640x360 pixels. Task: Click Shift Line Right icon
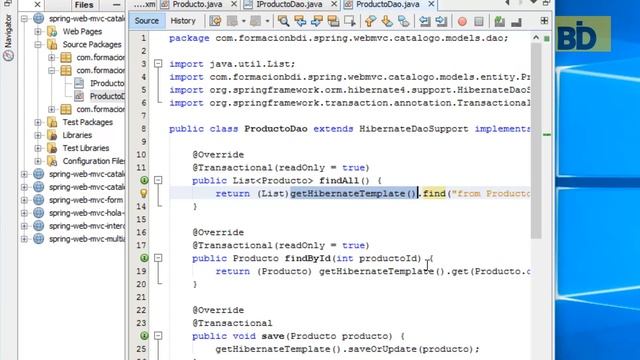(441, 21)
